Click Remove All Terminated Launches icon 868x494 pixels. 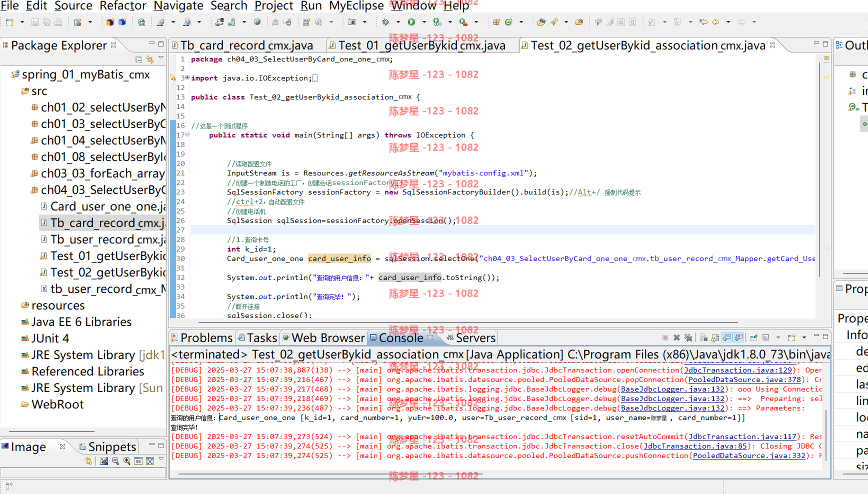click(688, 337)
